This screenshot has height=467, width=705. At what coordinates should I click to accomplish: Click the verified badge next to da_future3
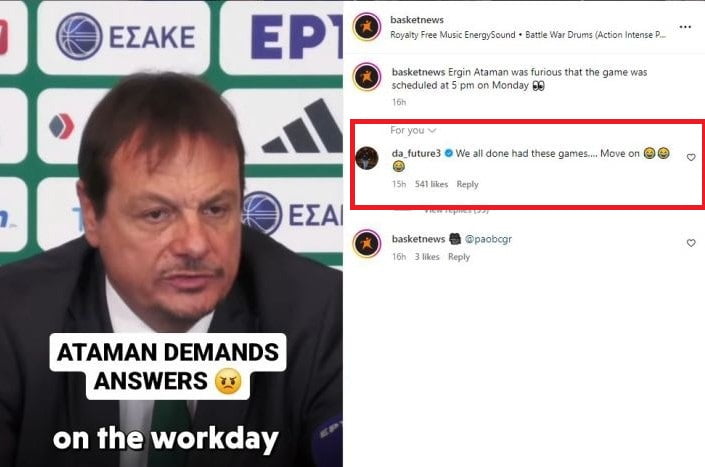tap(448, 153)
